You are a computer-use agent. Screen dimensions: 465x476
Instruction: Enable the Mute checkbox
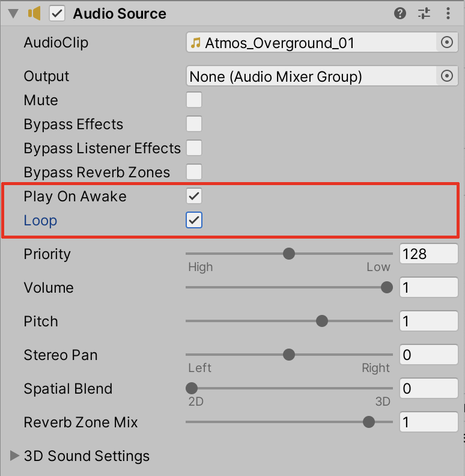194,100
